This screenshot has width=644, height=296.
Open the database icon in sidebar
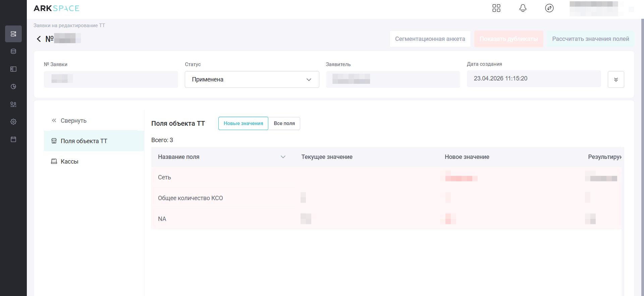(x=13, y=51)
